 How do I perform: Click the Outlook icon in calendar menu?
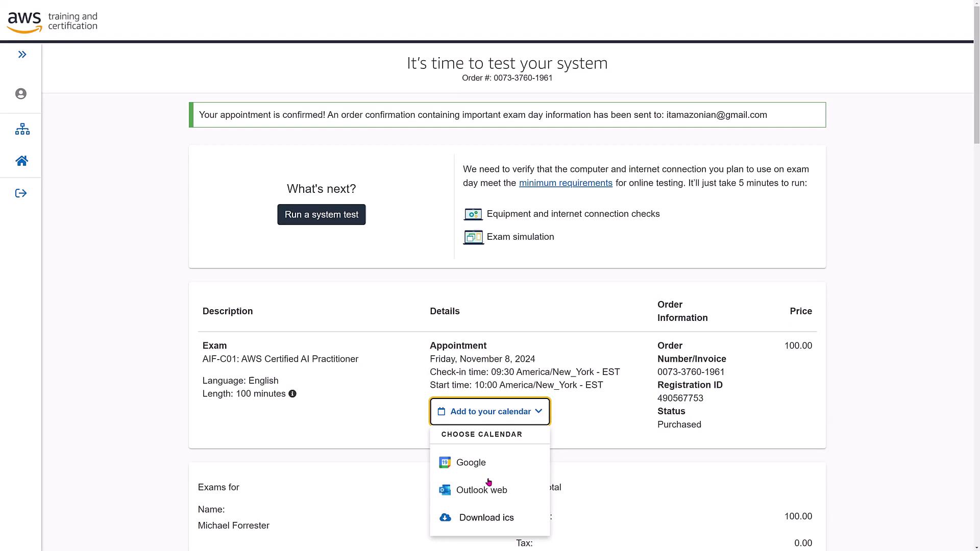(445, 490)
